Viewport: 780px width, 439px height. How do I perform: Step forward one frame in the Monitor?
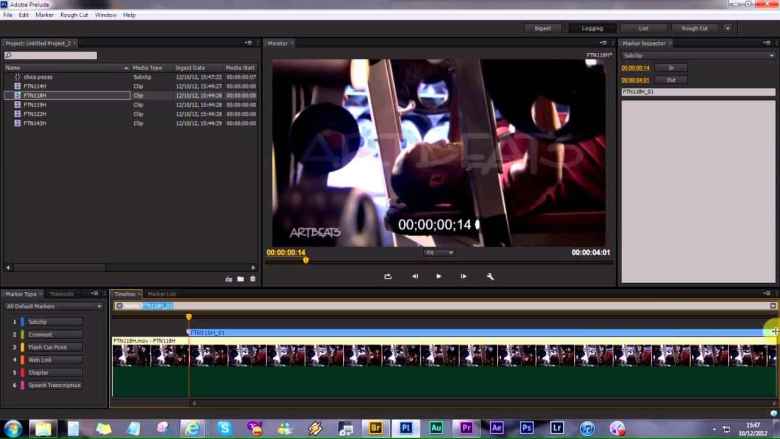click(x=463, y=276)
